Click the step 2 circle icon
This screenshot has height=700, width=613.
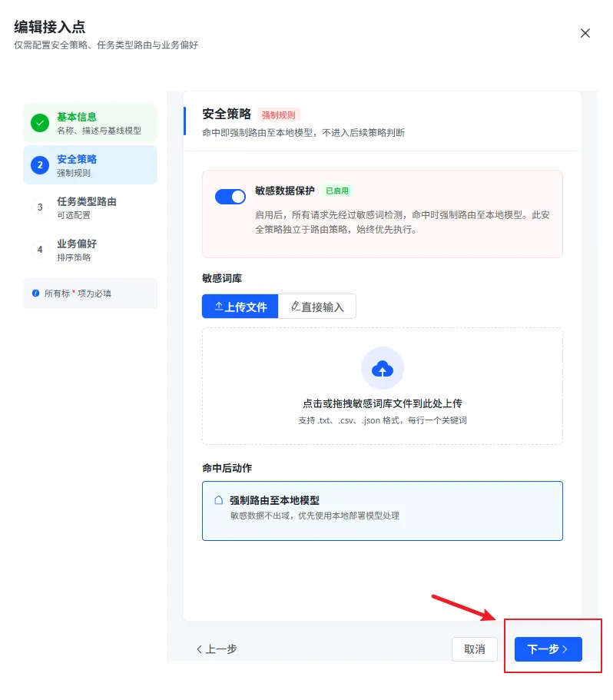[40, 165]
